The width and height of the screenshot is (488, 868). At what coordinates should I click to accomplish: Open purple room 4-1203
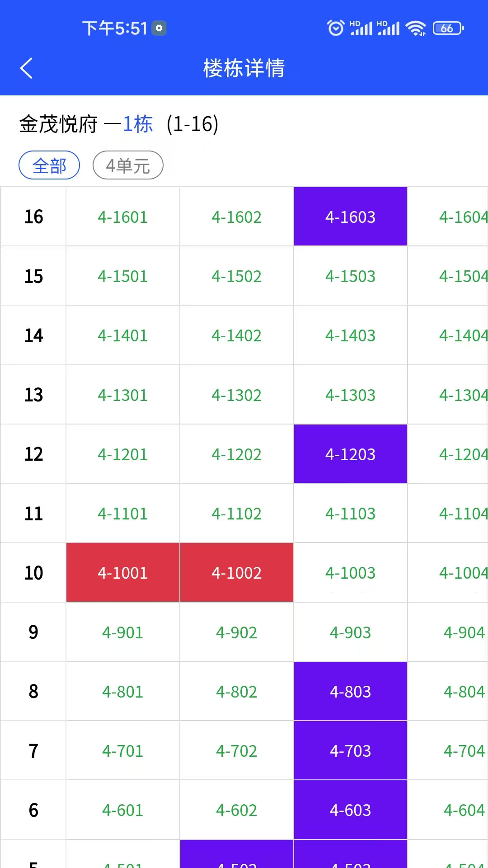(x=351, y=454)
